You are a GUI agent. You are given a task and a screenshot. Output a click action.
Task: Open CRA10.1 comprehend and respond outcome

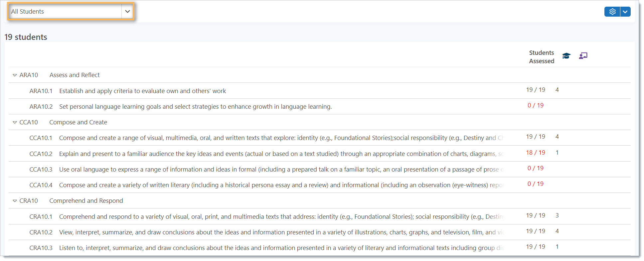pyautogui.click(x=319, y=216)
